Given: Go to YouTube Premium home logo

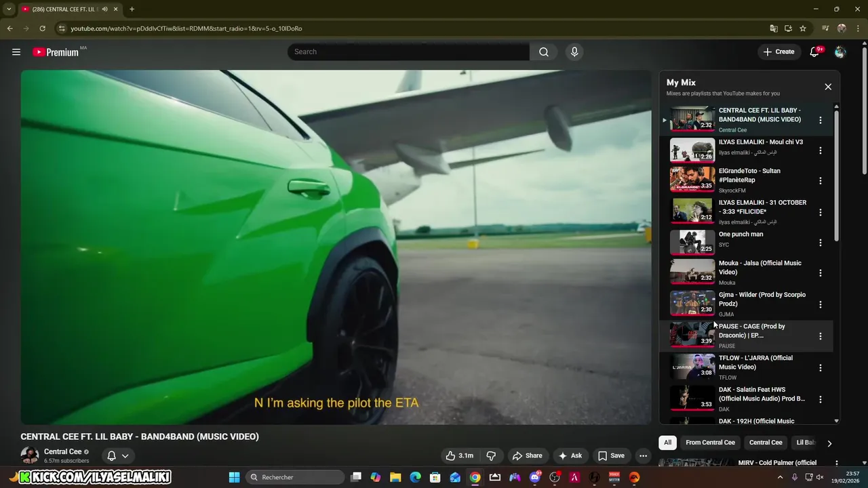Looking at the screenshot, I should (56, 52).
